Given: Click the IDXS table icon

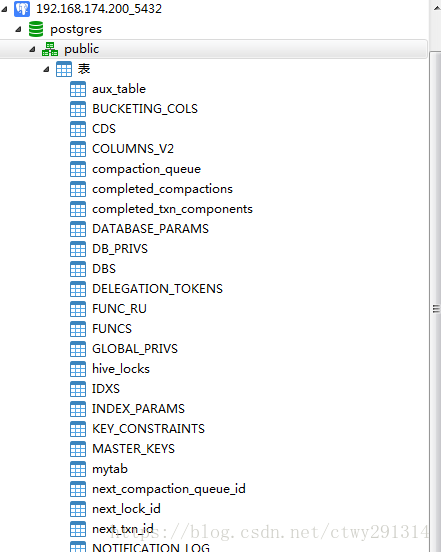Looking at the screenshot, I should 78,389.
